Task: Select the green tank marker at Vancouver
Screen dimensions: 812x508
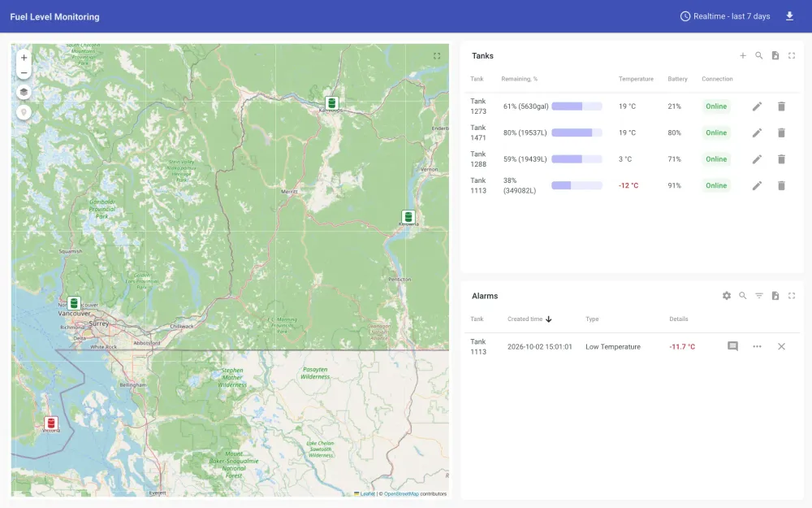Action: click(74, 302)
